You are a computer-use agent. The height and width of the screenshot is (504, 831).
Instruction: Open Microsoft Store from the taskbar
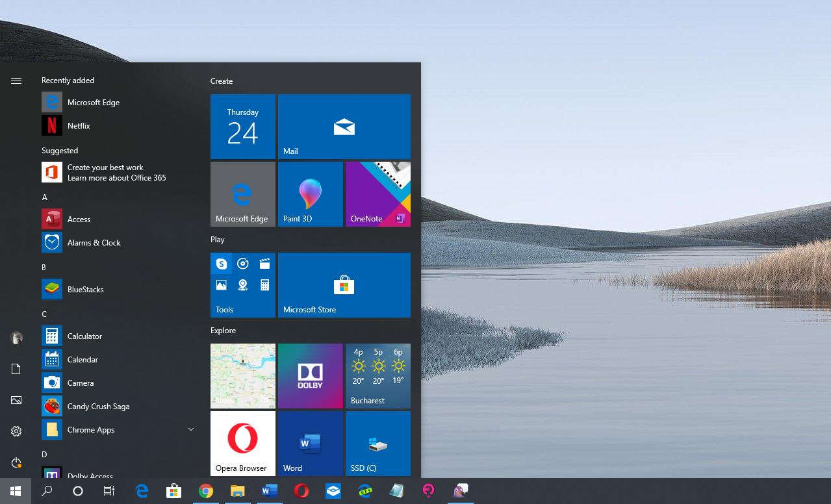pos(173,491)
